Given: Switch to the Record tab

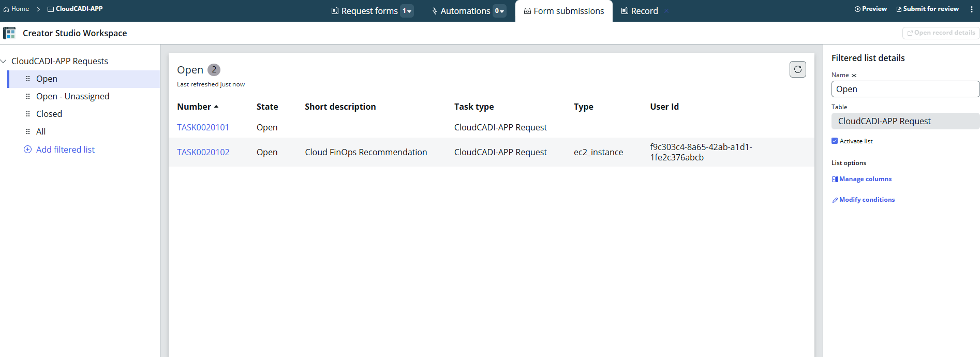Looking at the screenshot, I should pos(640,11).
